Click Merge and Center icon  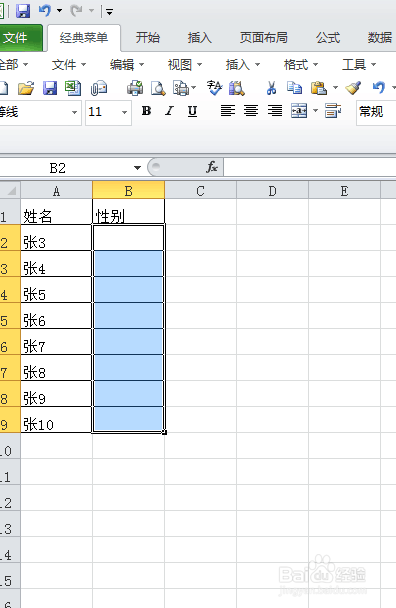(299, 111)
